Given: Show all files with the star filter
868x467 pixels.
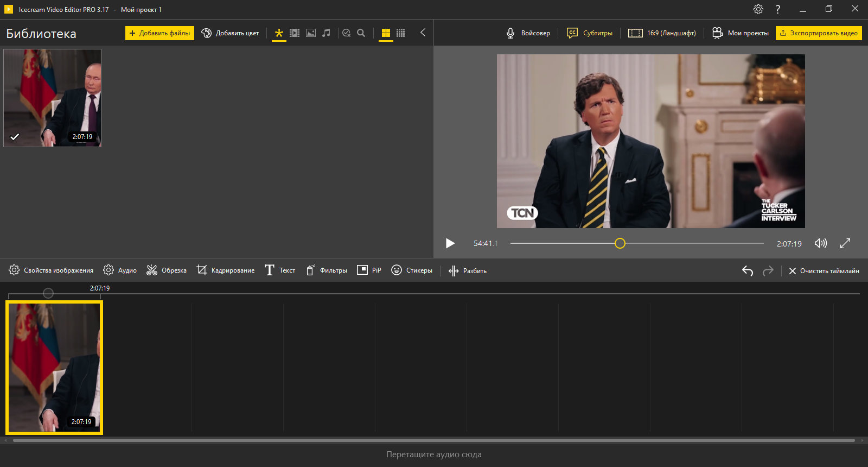Looking at the screenshot, I should (x=279, y=33).
